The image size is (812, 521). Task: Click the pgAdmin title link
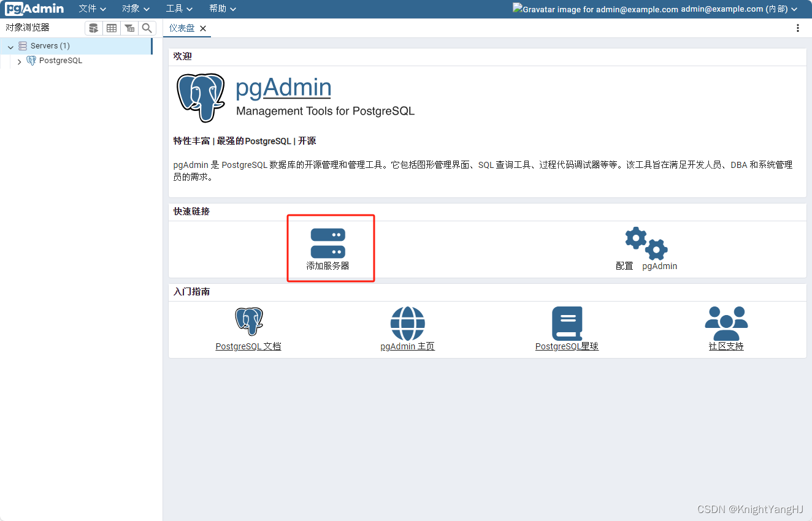point(283,88)
